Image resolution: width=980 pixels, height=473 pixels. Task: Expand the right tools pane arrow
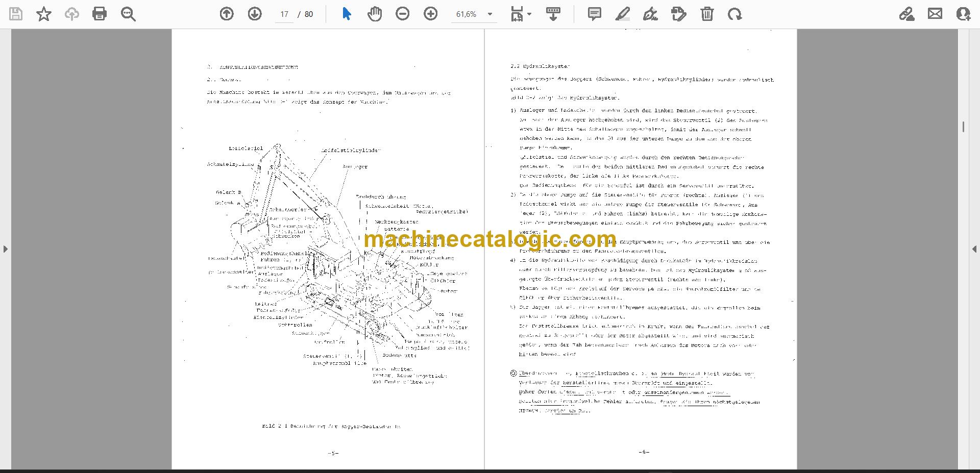point(974,249)
